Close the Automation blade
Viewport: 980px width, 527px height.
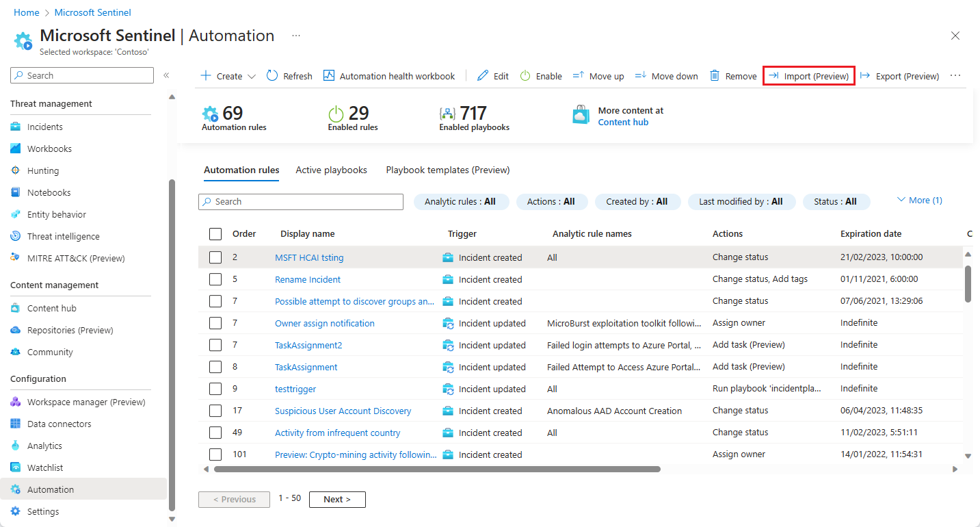pos(955,36)
